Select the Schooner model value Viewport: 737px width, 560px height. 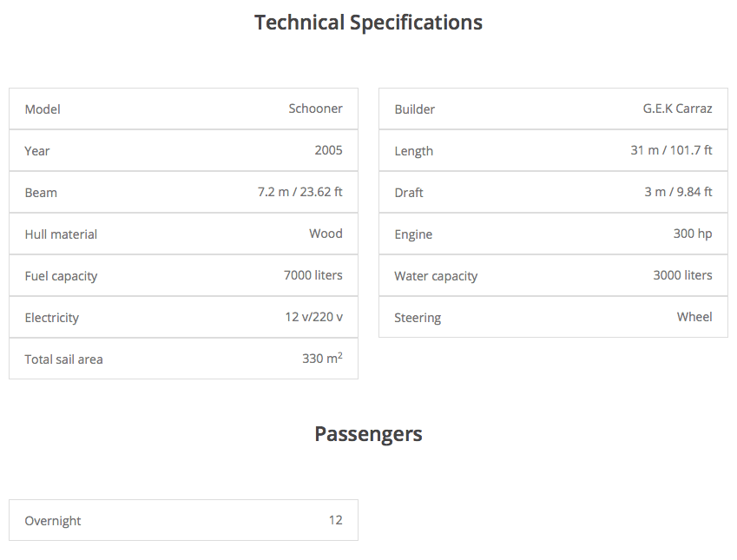click(315, 109)
